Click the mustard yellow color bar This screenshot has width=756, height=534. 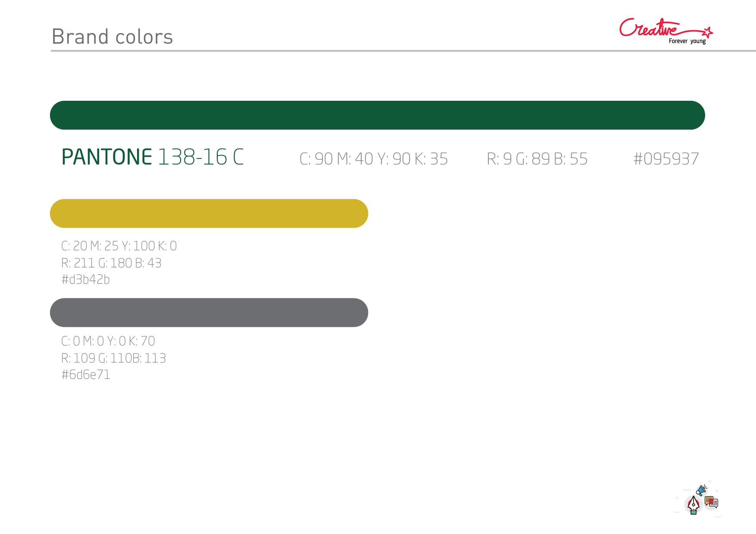tap(209, 213)
